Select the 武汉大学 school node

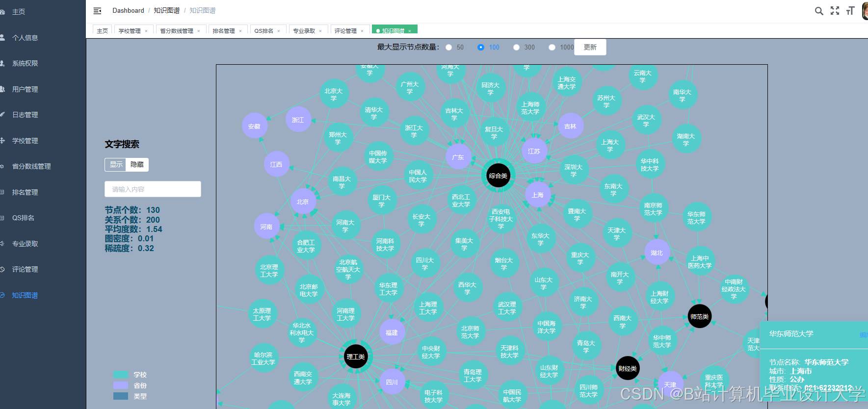[x=646, y=121]
